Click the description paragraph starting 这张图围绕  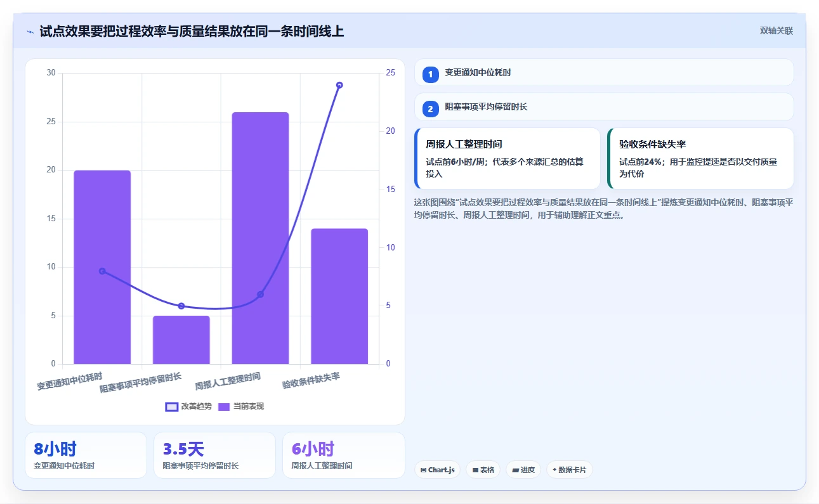604,209
